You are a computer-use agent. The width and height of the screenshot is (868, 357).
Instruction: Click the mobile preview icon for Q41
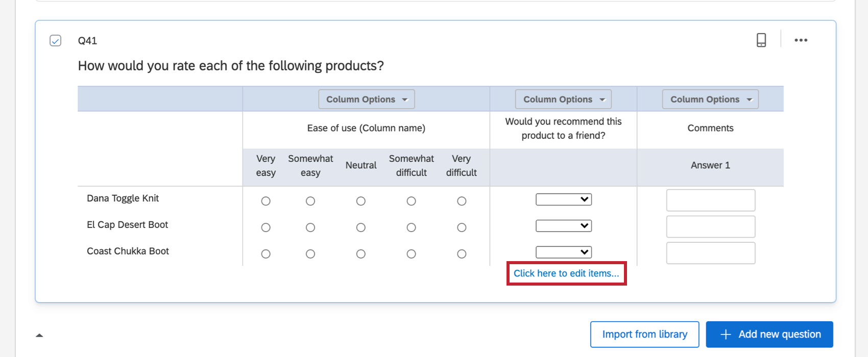point(761,40)
